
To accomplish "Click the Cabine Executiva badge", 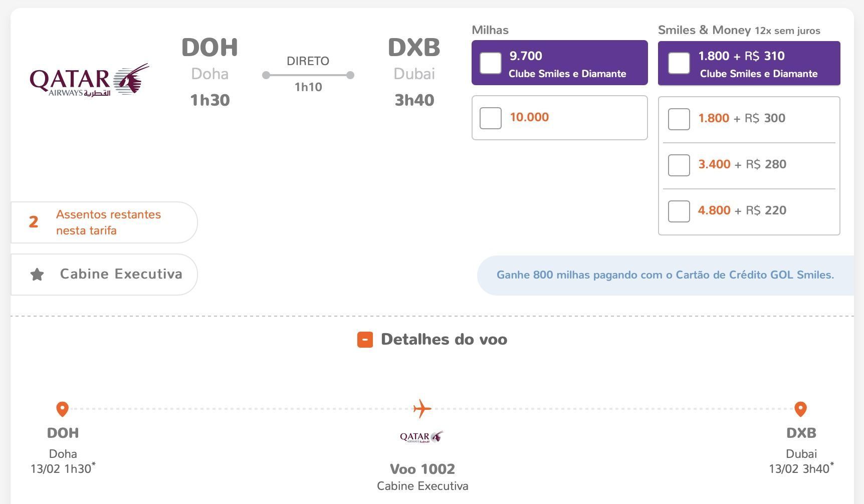I will pos(104,275).
